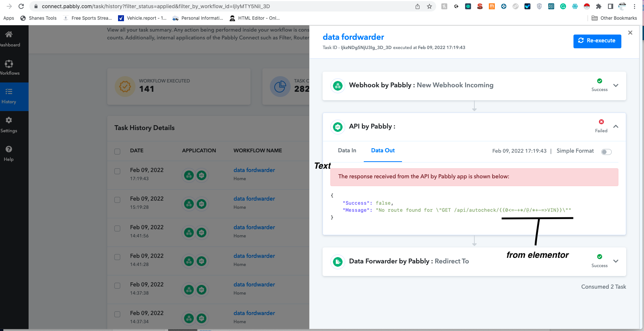Check the box for the 14:37:34 task
Image resolution: width=644 pixels, height=331 pixels.
pos(117,314)
